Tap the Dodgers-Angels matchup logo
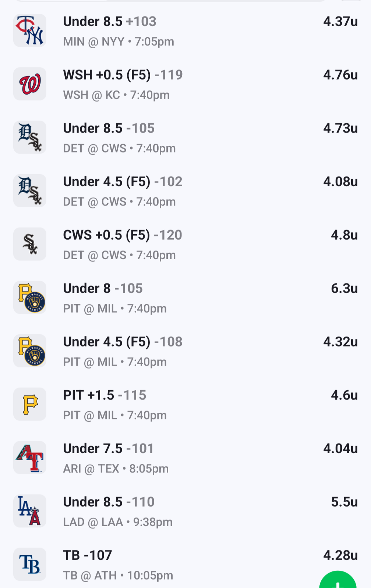Screen dimensions: 371x588 (x=30, y=511)
